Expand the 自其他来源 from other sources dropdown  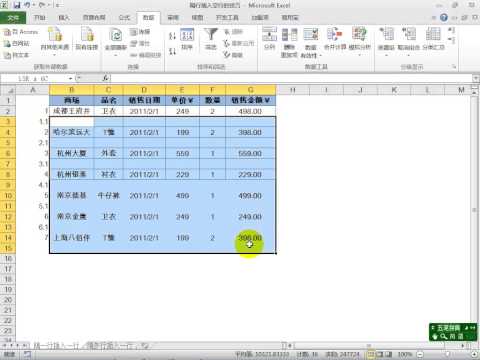54,54
